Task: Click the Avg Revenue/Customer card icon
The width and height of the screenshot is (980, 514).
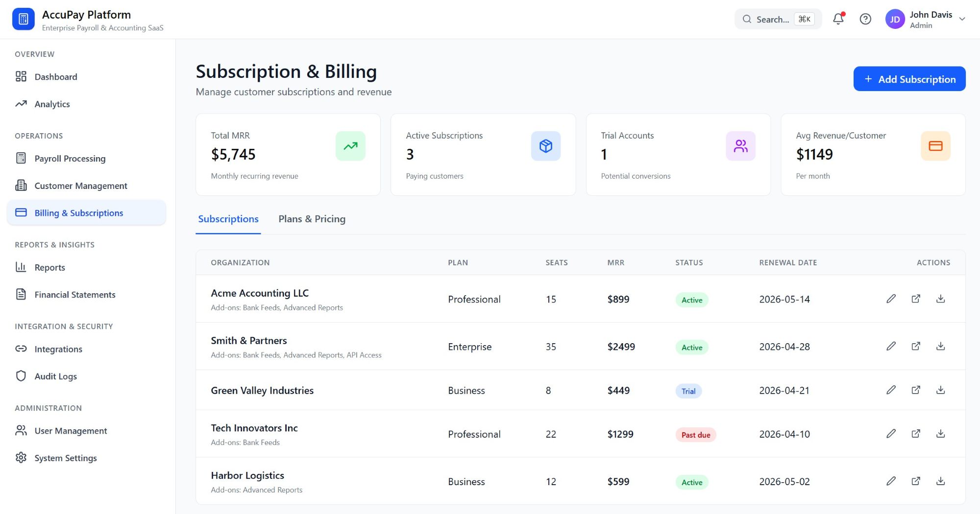Action: coord(935,146)
